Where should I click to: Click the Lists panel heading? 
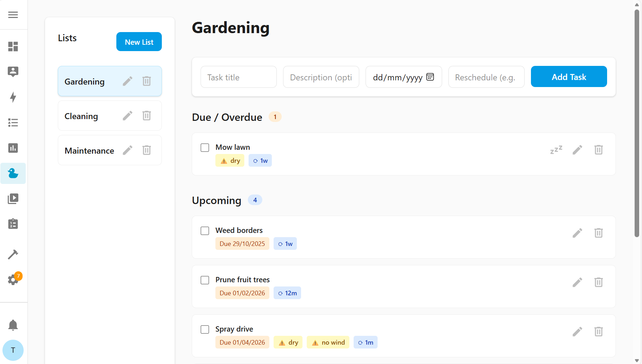pyautogui.click(x=67, y=38)
